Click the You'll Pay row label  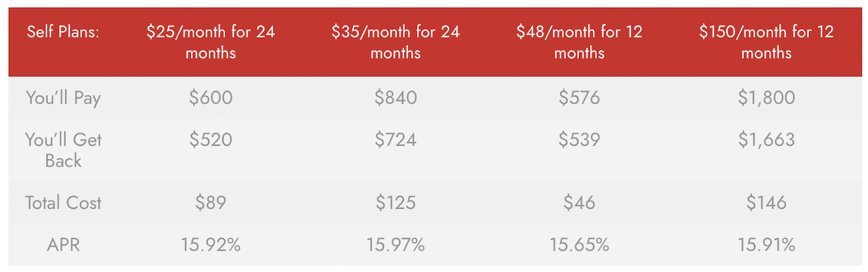pos(63,98)
